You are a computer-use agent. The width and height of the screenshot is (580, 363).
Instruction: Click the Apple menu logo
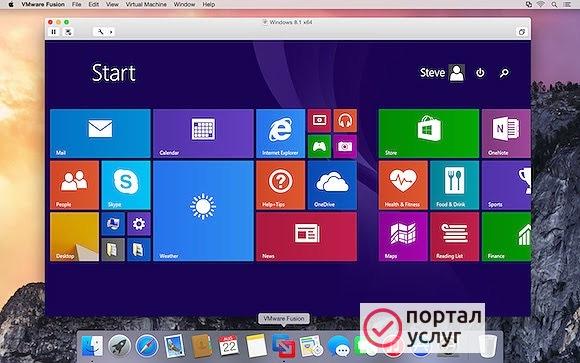point(11,4)
